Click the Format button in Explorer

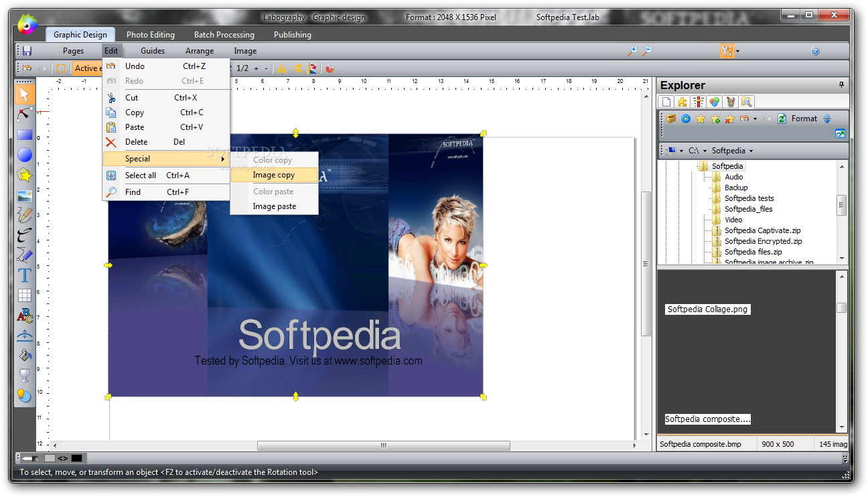[804, 119]
